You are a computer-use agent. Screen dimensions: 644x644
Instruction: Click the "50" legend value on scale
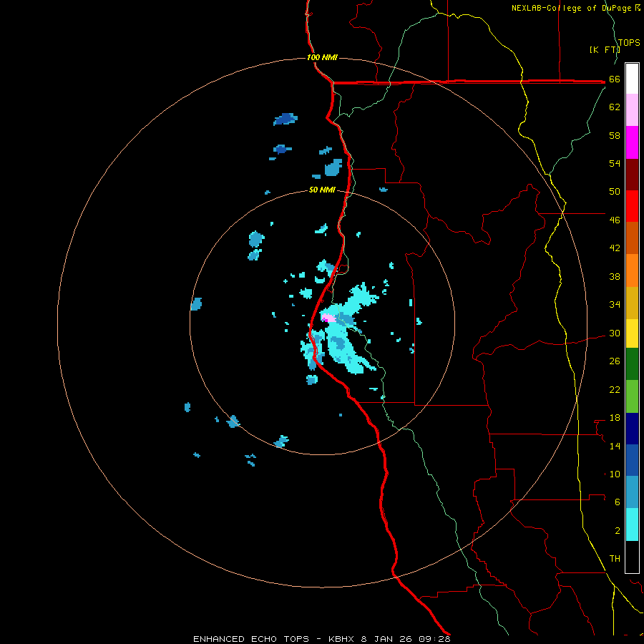pyautogui.click(x=615, y=191)
